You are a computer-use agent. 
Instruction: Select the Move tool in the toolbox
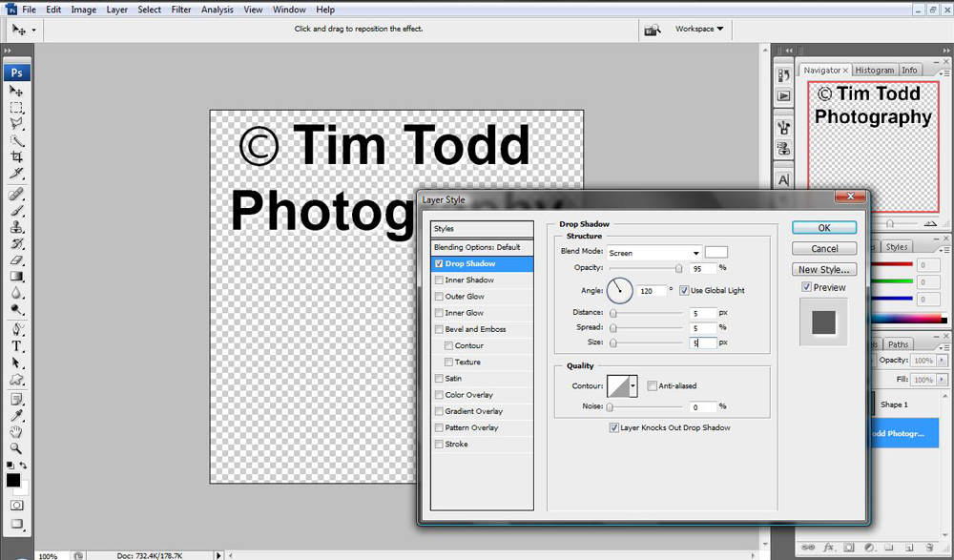tap(16, 91)
